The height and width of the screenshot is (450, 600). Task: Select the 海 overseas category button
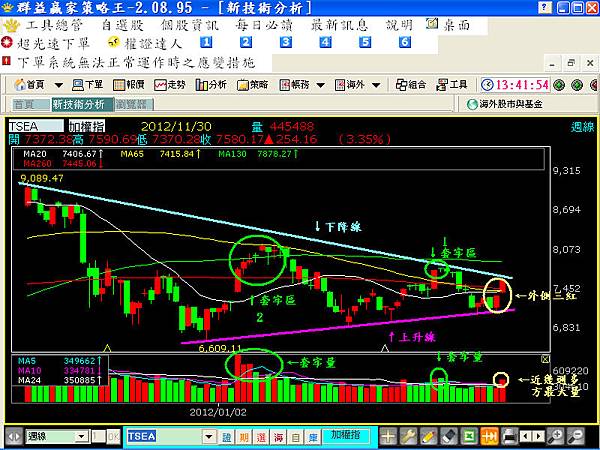coord(278,437)
